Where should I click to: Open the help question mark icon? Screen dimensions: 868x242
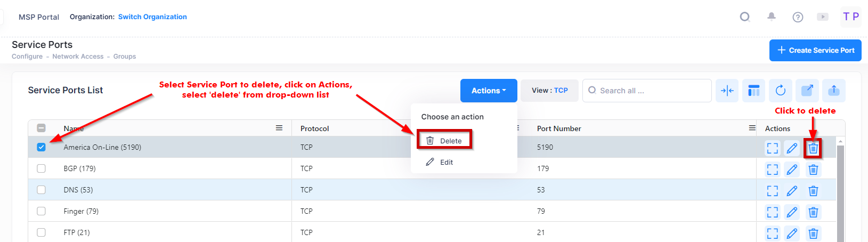point(798,17)
